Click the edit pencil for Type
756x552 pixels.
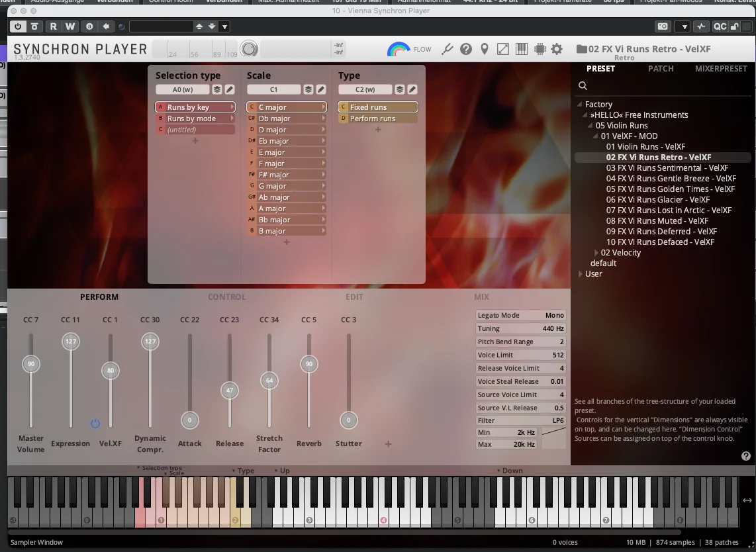pyautogui.click(x=412, y=89)
